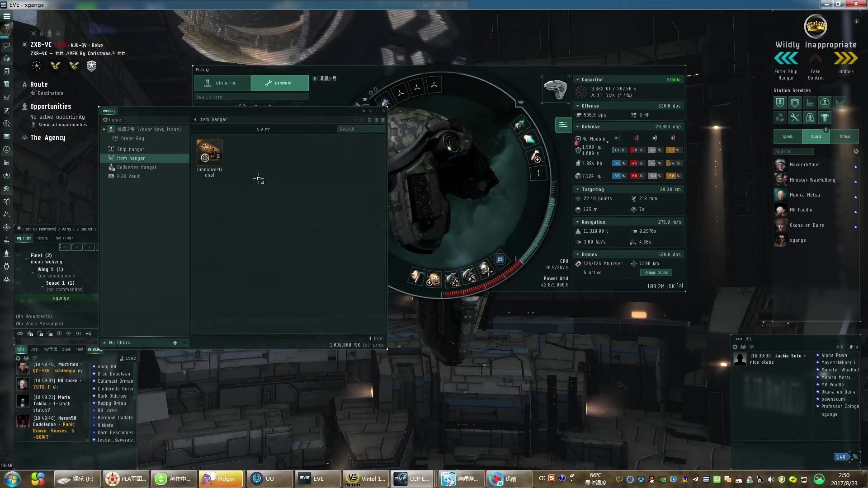Screen dimensions: 868x488
Task: Click the Item hangar Search field
Action: 361,129
